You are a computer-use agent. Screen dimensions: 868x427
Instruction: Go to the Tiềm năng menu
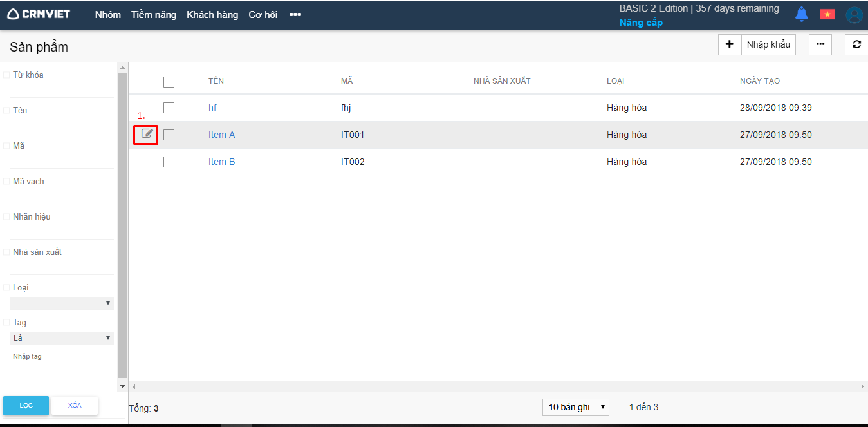pos(154,15)
